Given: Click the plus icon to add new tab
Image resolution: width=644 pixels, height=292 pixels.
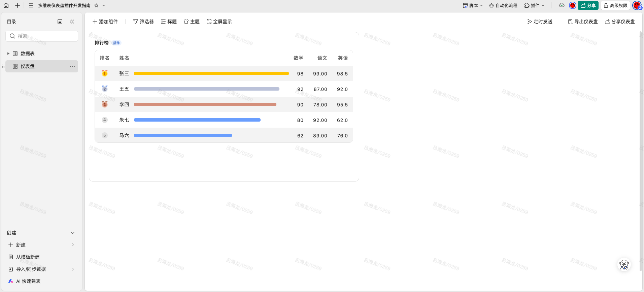Looking at the screenshot, I should 18,5.
